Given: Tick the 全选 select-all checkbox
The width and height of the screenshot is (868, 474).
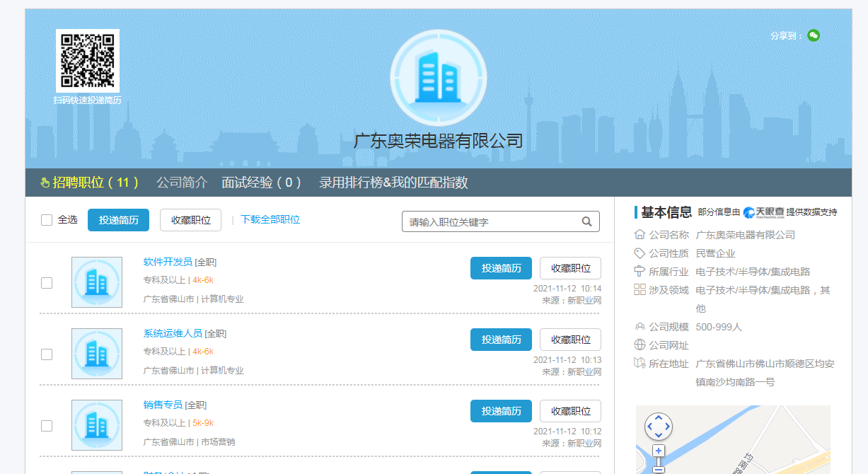Looking at the screenshot, I should click(x=47, y=220).
